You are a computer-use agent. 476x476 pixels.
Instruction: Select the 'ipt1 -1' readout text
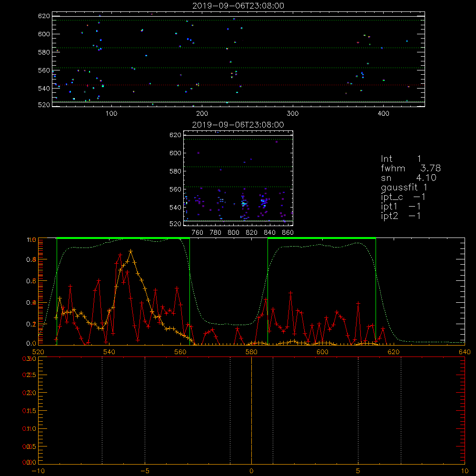tap(401, 207)
